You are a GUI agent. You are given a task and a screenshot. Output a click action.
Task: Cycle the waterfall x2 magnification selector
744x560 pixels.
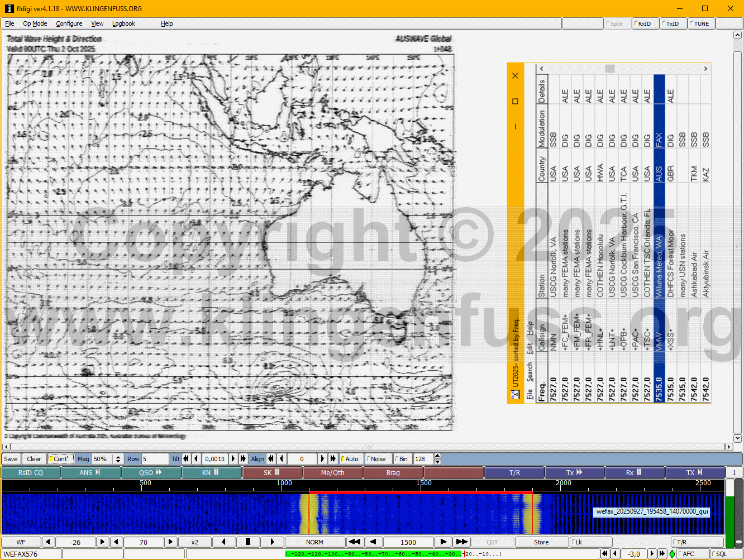pyautogui.click(x=194, y=542)
